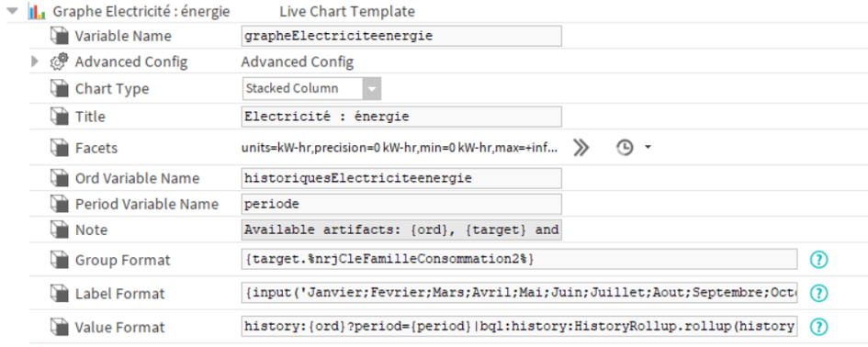Image resolution: width=868 pixels, height=347 pixels.
Task: Select the Ord Variable Name label
Action: pos(137,178)
